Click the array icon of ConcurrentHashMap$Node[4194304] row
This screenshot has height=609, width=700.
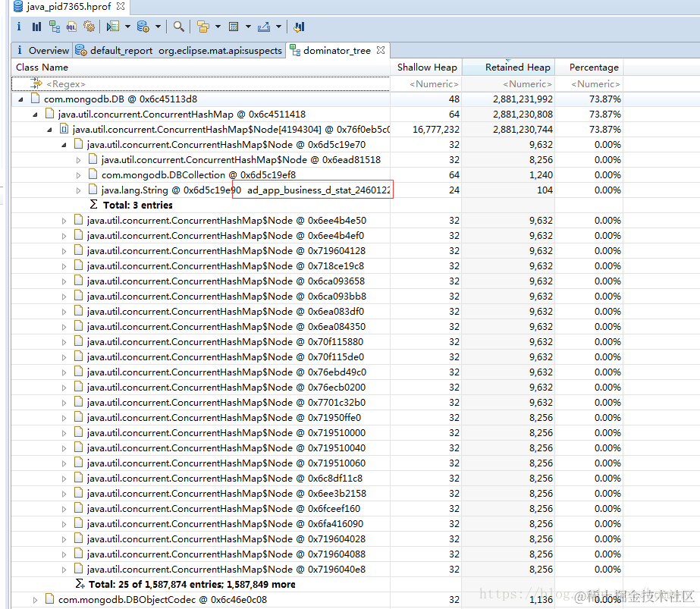click(x=64, y=129)
